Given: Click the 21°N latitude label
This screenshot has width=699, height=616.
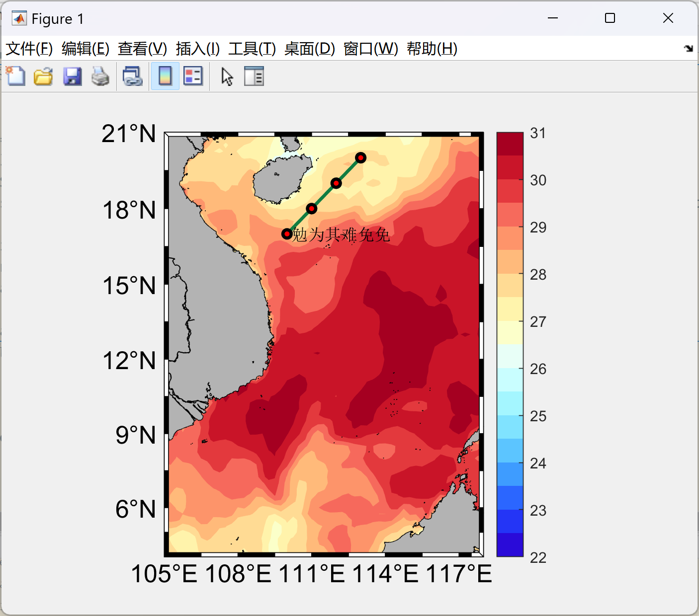Looking at the screenshot, I should pyautogui.click(x=129, y=134).
